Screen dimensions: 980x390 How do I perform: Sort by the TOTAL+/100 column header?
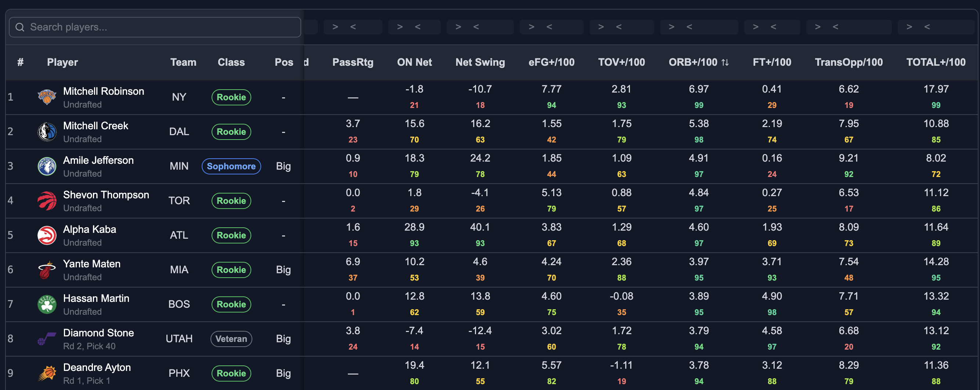[936, 62]
